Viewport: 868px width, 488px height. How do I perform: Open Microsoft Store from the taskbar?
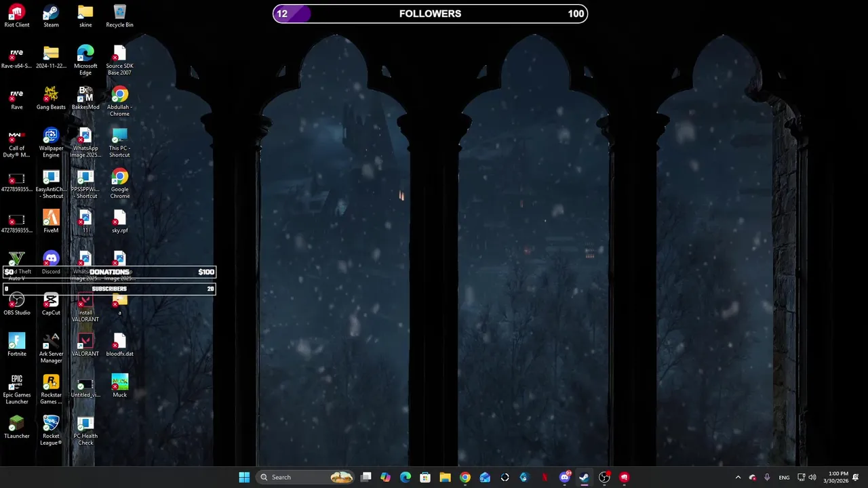425,477
